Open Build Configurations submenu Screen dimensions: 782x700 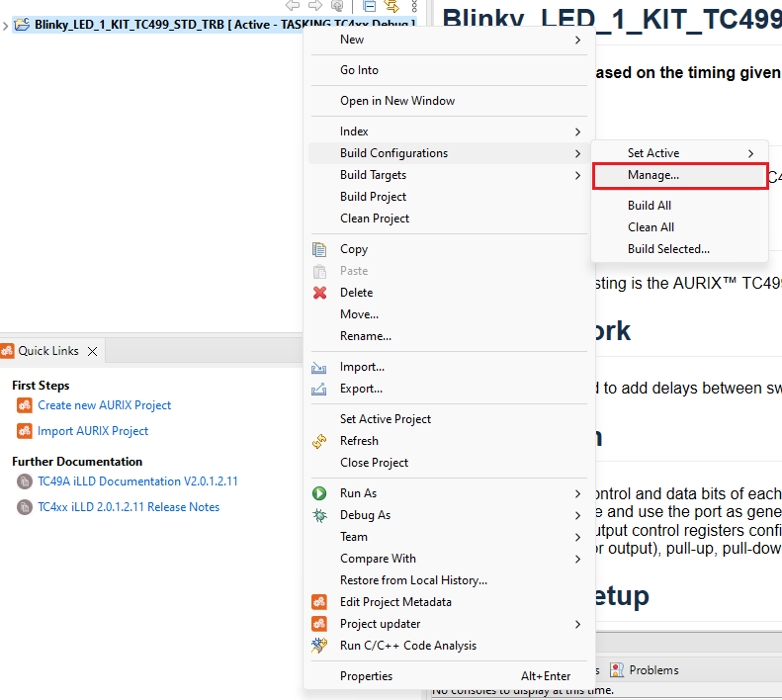[x=449, y=153]
